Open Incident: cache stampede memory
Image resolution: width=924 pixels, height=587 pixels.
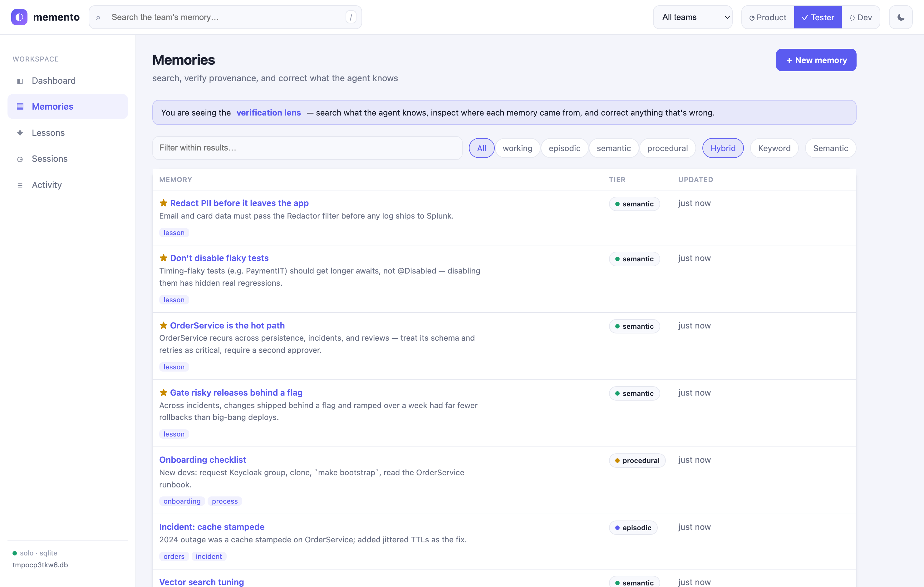[212, 527]
